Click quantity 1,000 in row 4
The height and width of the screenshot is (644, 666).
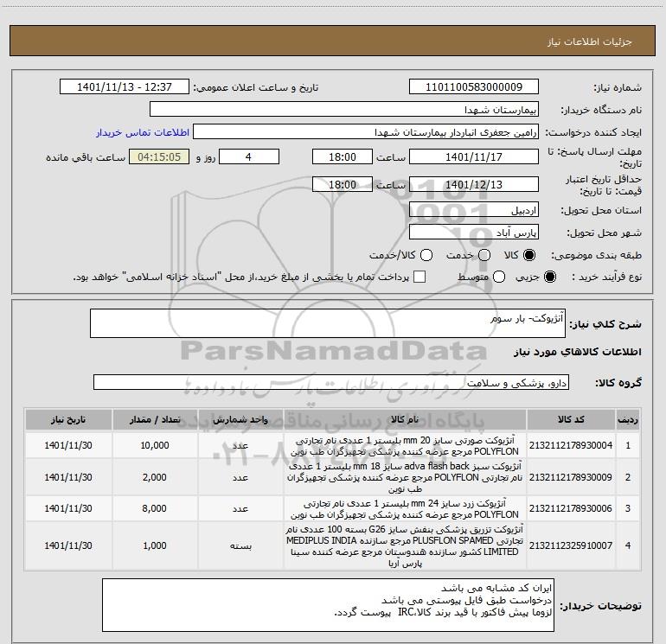(155, 545)
